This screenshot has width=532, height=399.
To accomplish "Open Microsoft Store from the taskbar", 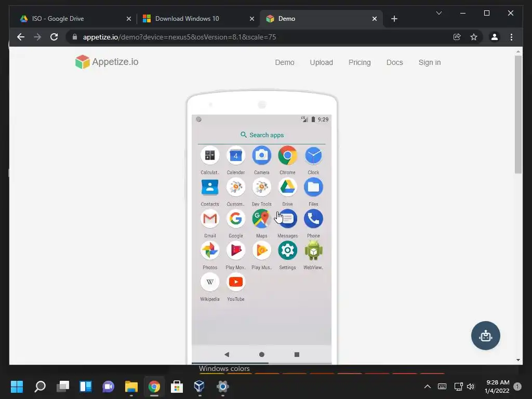I will pos(177,387).
